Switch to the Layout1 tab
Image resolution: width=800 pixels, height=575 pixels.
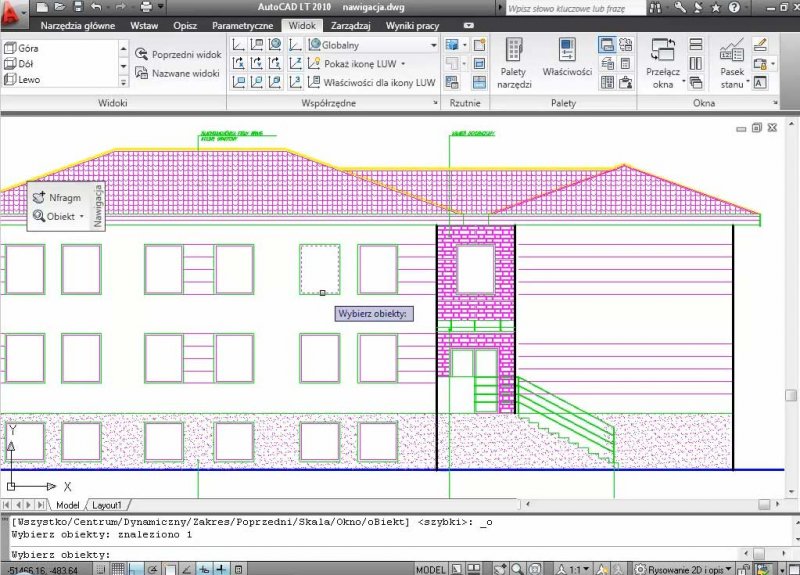point(107,505)
